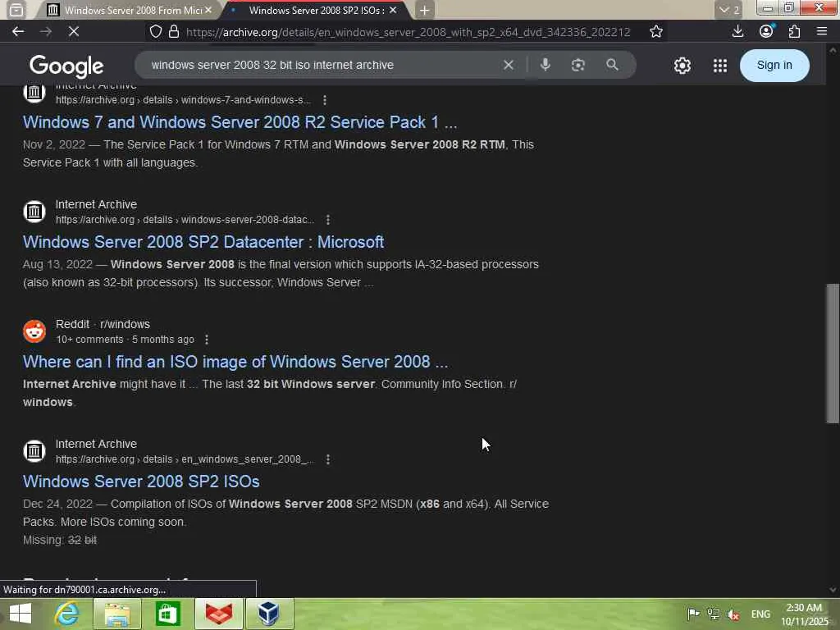Screen dimensions: 840x630
Task: Click the Reddit favicon of the r/windows result
Action: click(34, 331)
